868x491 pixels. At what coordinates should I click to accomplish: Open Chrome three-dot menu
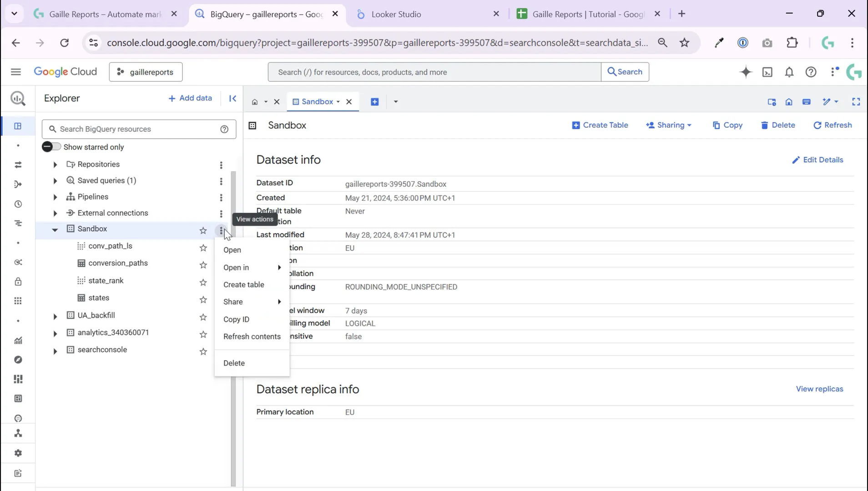tap(852, 43)
